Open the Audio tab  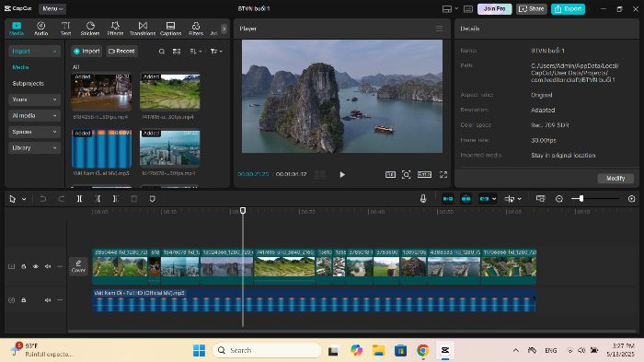tap(40, 29)
